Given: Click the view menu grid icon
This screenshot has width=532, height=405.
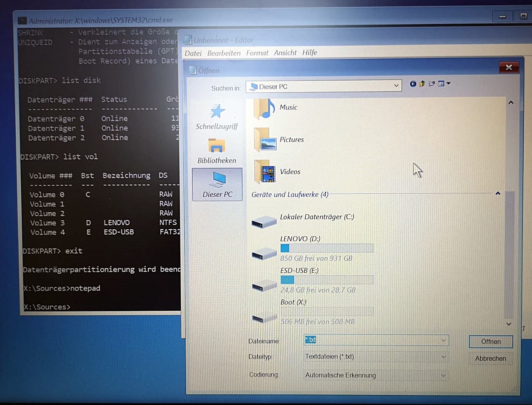Looking at the screenshot, I should point(441,84).
